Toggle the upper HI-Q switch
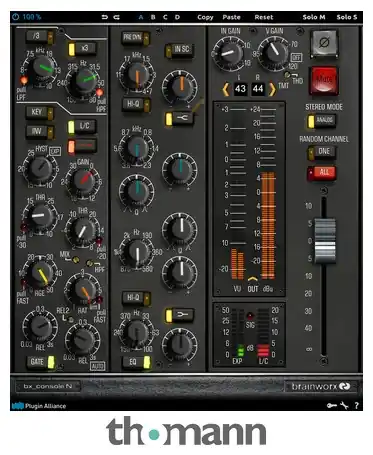The width and height of the screenshot is (373, 455). [x=136, y=104]
